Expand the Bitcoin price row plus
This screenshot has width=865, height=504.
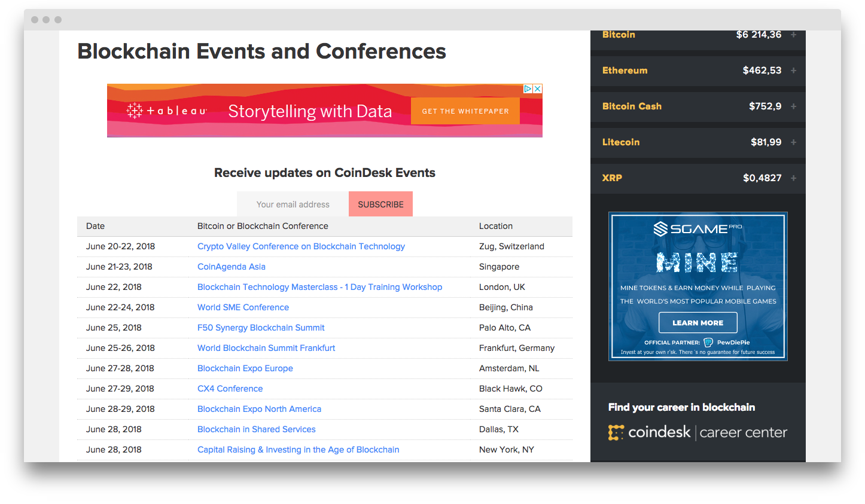(x=794, y=35)
